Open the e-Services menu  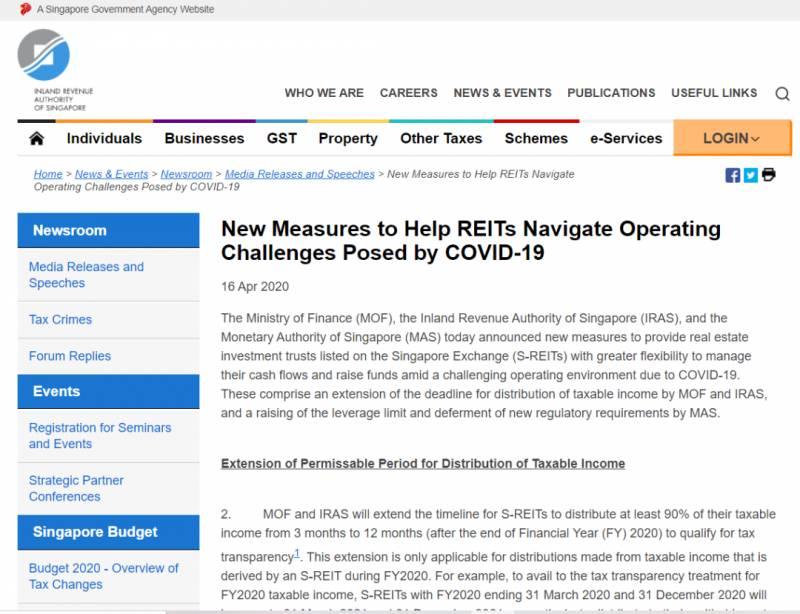coord(626,138)
